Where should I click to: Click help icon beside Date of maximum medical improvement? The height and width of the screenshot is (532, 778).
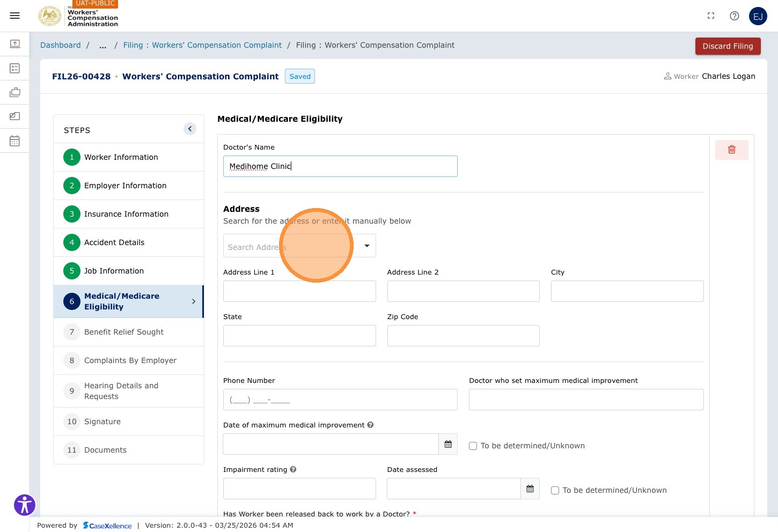[370, 425]
